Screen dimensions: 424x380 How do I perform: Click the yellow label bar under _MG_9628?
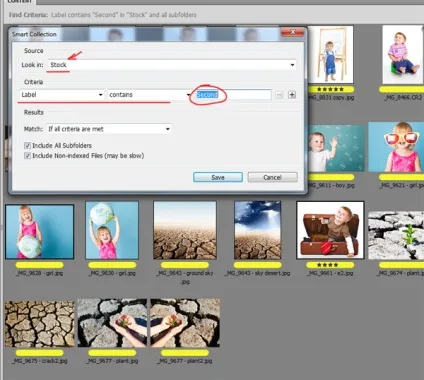[x=40, y=265]
